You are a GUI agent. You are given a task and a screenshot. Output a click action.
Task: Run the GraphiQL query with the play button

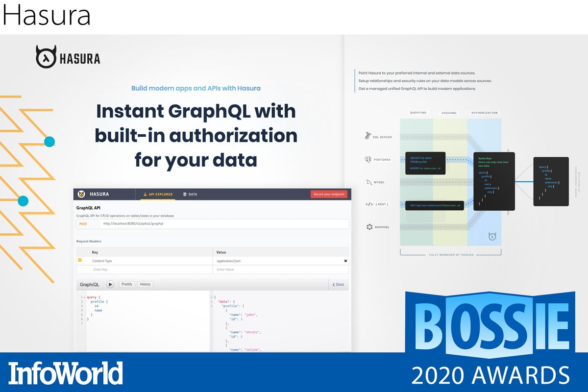tap(110, 284)
